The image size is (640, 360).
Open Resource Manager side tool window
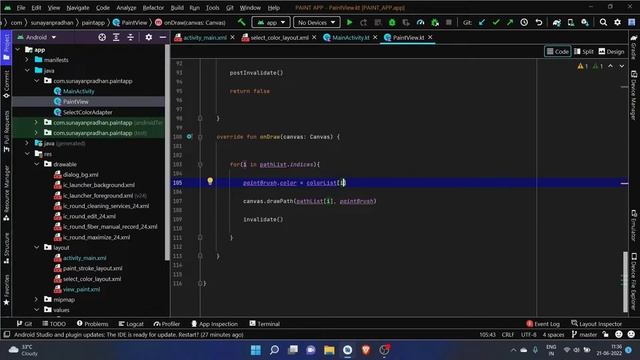(x=6, y=193)
